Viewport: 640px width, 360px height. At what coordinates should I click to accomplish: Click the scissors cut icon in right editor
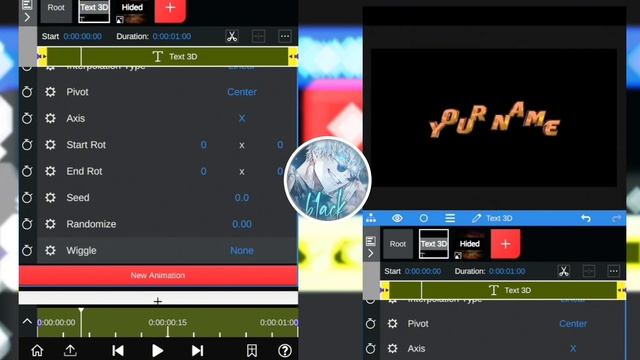pos(564,271)
